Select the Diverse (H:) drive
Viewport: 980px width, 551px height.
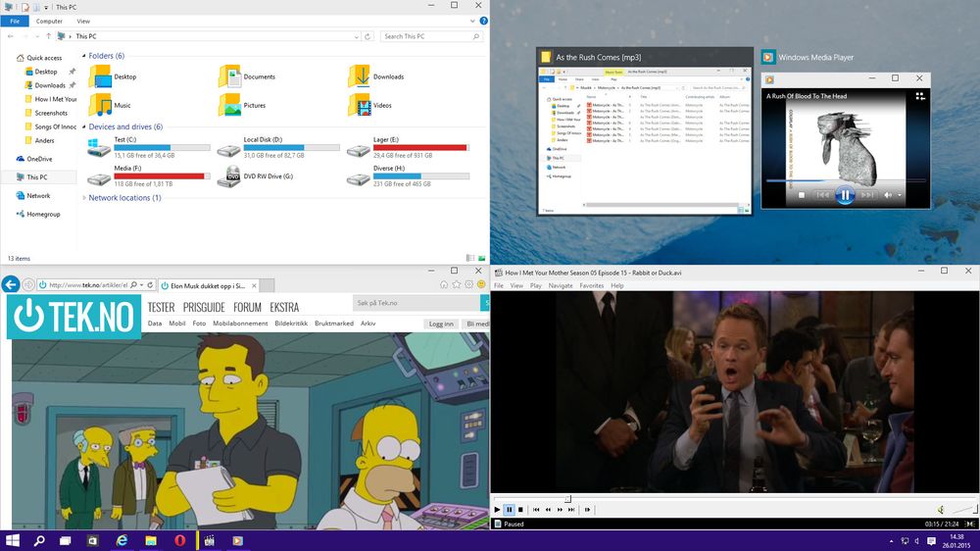408,176
